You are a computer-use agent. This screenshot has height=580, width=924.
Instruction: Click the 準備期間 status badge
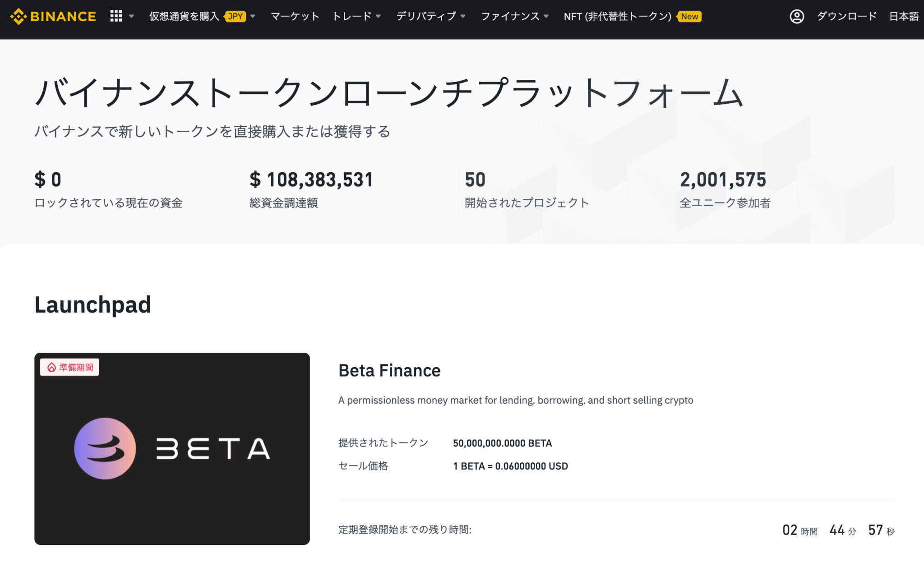69,367
